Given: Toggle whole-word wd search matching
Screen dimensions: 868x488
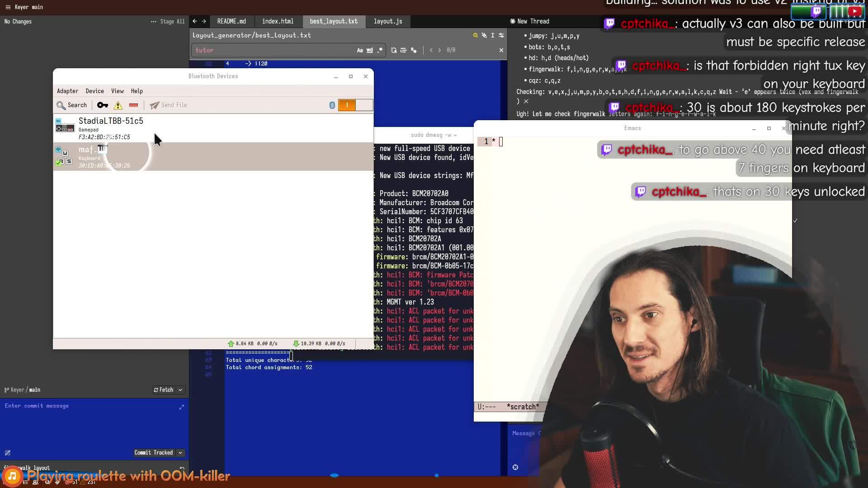Looking at the screenshot, I should coord(370,50).
